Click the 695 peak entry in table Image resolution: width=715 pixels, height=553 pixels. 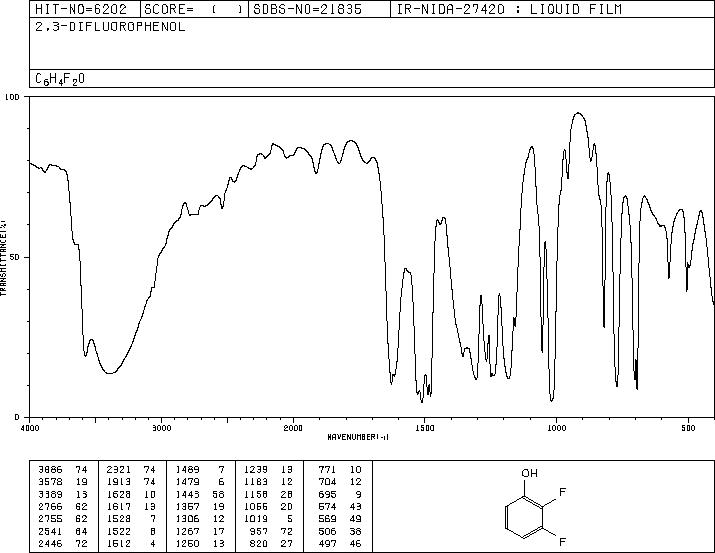point(340,494)
